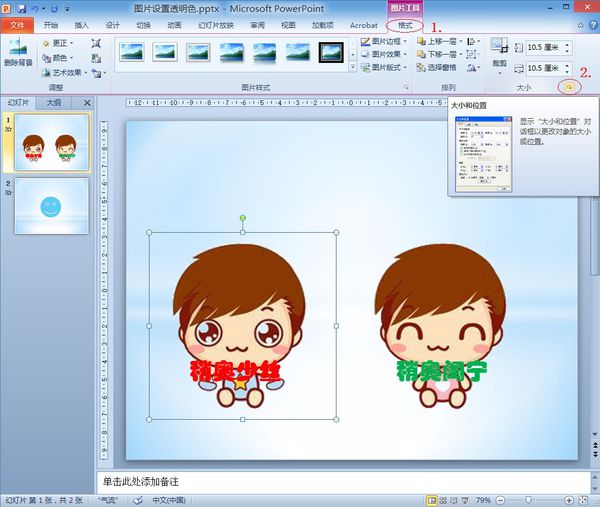Switch to the 审阅 (Review) tab
This screenshot has width=600, height=507.
click(x=258, y=25)
